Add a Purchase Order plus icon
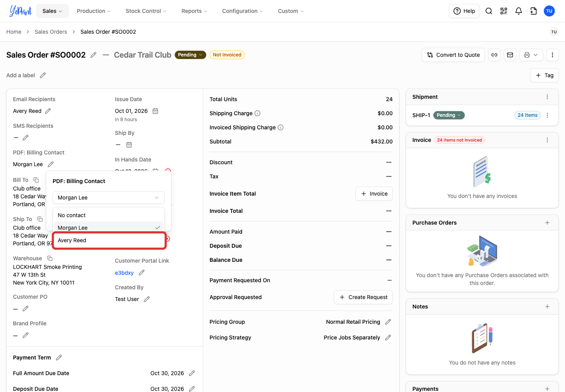The height and width of the screenshot is (392, 565). coord(547,223)
